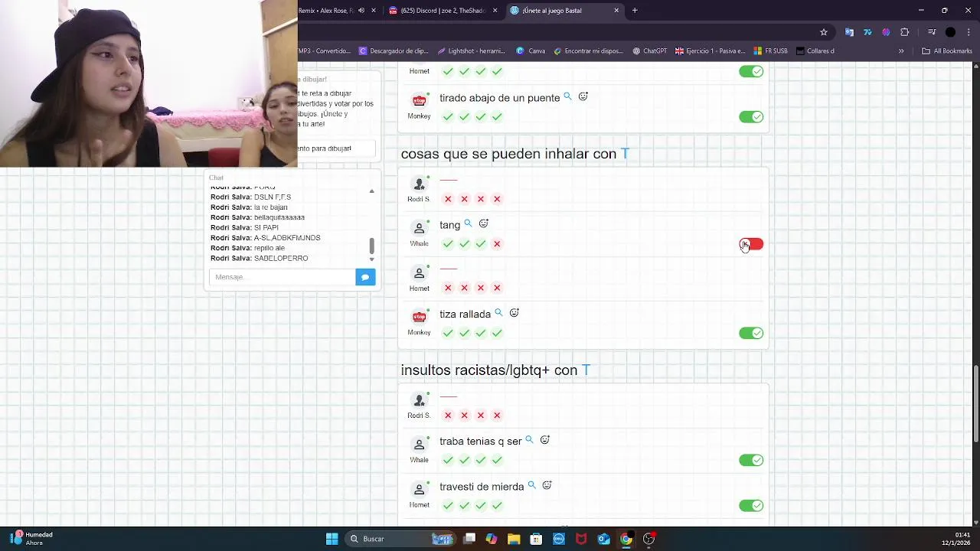Open OBS Studio from the taskbar
The image size is (980, 551).
click(648, 539)
